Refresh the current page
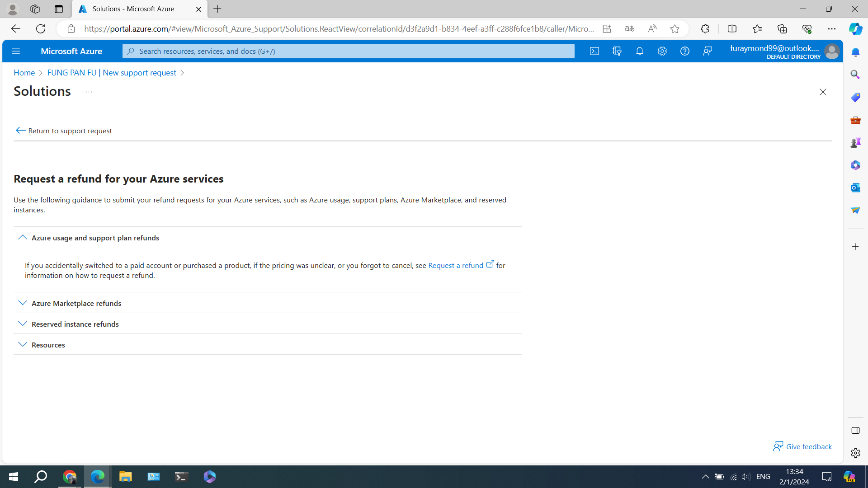 click(x=41, y=29)
